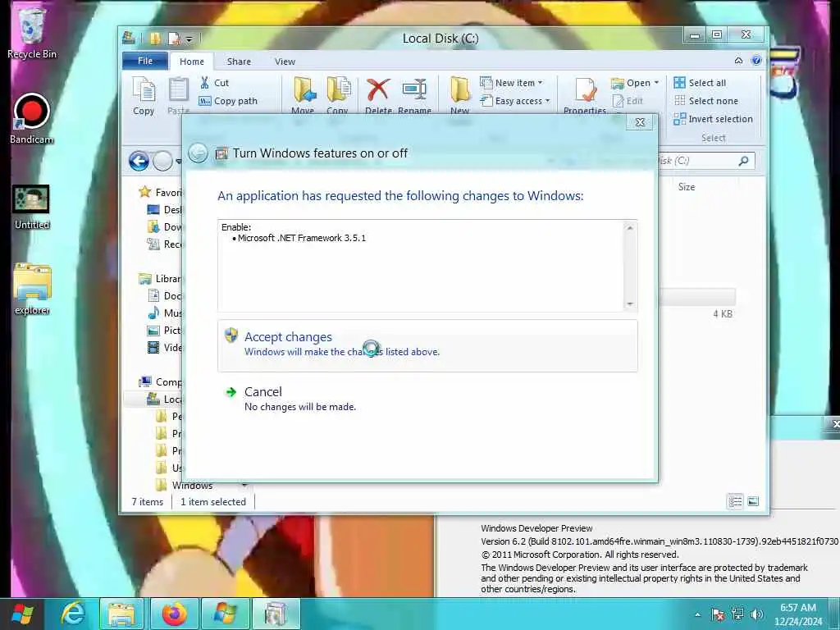Click Select all in the ribbon
Screen dimensions: 840x630
click(700, 83)
